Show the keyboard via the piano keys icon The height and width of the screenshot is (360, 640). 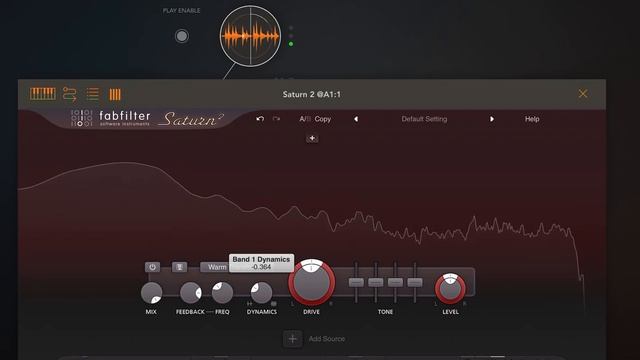(x=43, y=94)
